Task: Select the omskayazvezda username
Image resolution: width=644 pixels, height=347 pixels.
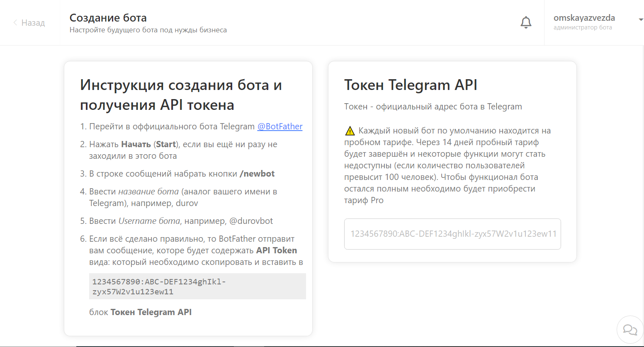Action: (x=584, y=18)
